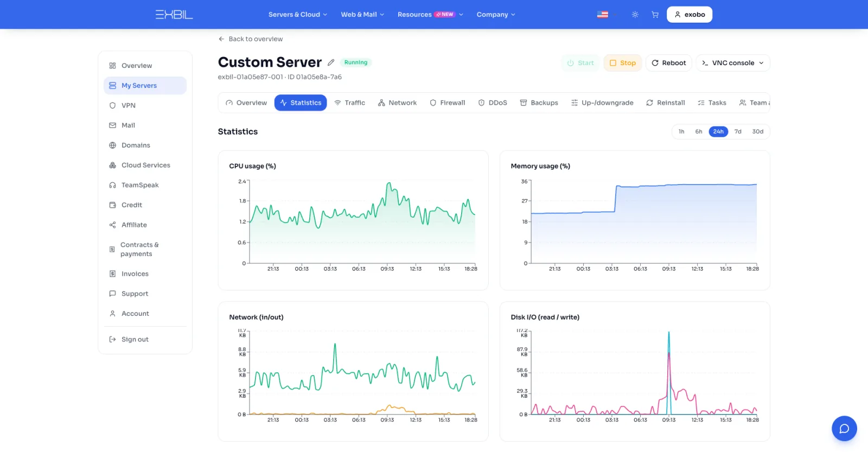This screenshot has height=452, width=868.
Task: Open sidebar Overview
Action: point(145,66)
